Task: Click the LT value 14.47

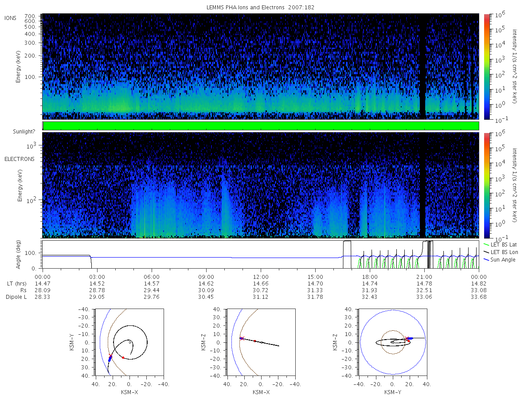Action: pos(42,283)
